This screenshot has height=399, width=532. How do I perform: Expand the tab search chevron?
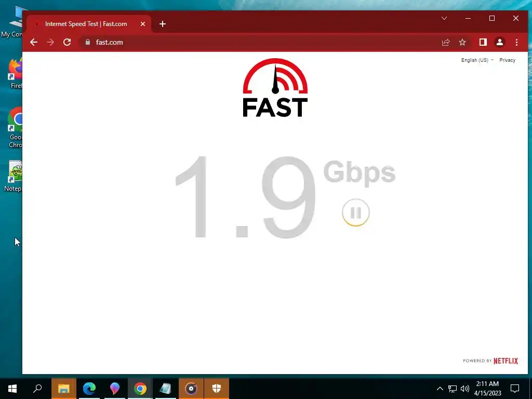[444, 18]
